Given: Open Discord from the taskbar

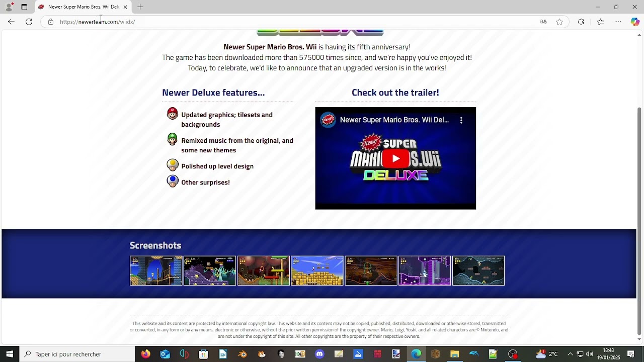Looking at the screenshot, I should click(x=319, y=354).
